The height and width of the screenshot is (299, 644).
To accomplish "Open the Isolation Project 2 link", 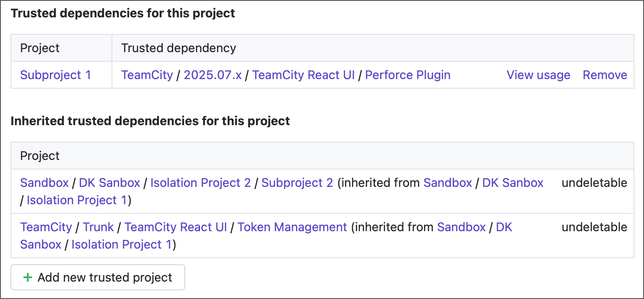I will tap(200, 183).
